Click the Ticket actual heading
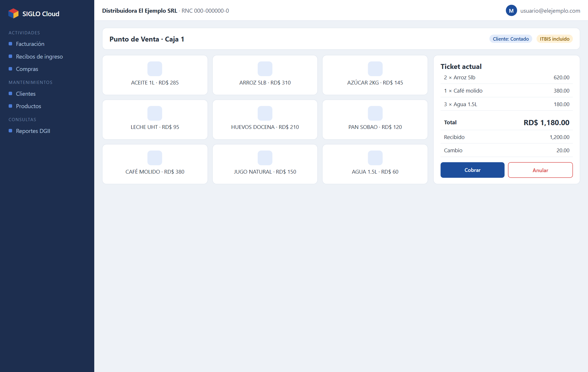This screenshot has height=372, width=588. pos(461,67)
